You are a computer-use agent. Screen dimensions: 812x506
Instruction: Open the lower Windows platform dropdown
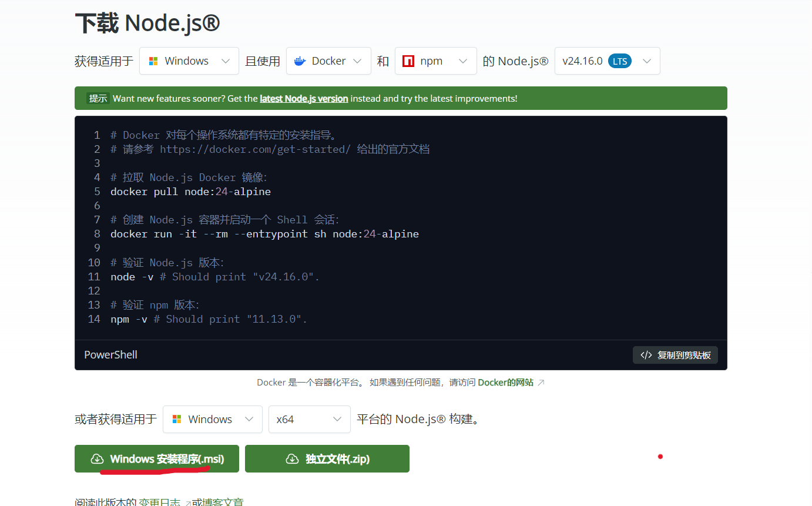click(212, 420)
